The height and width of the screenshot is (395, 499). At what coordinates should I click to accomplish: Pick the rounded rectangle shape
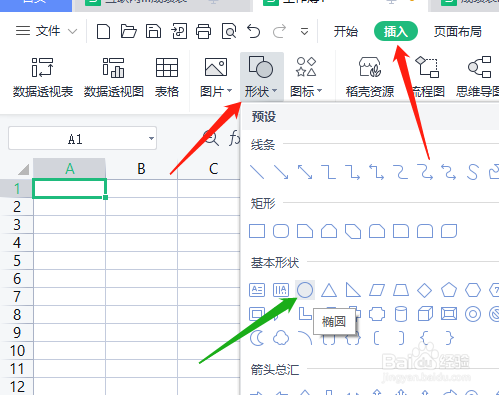tap(281, 231)
